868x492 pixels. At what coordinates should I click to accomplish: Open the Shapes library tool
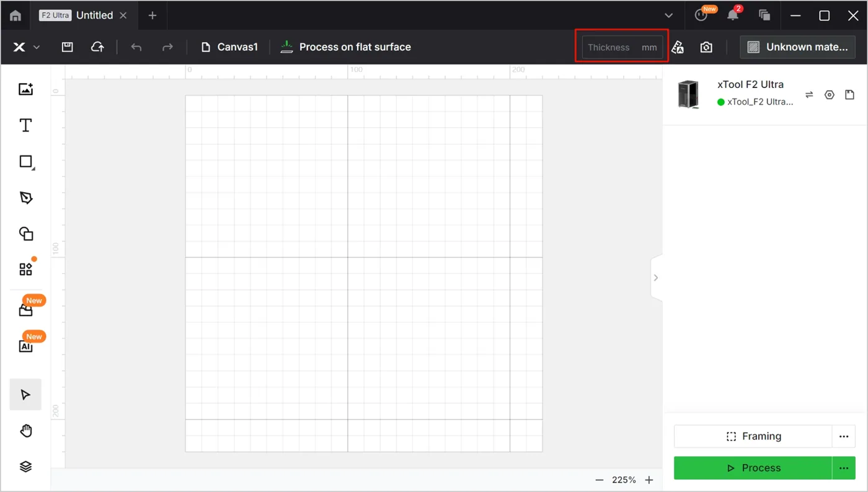[25, 234]
